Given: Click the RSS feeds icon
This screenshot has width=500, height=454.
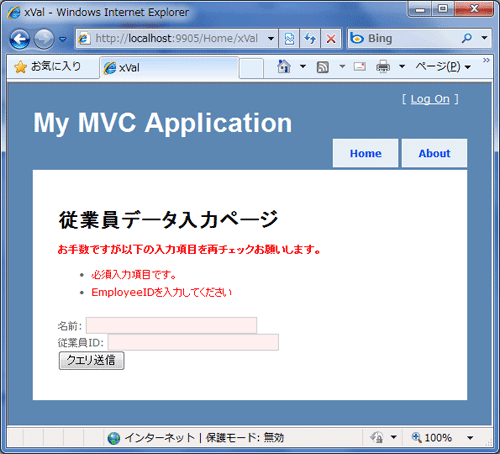Looking at the screenshot, I should 322,67.
